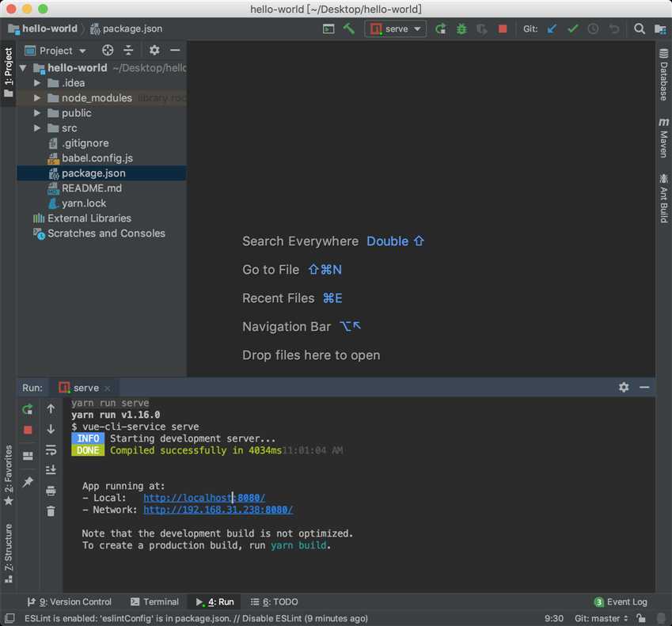Open the 192.168.31.238:8080 network link

218,510
